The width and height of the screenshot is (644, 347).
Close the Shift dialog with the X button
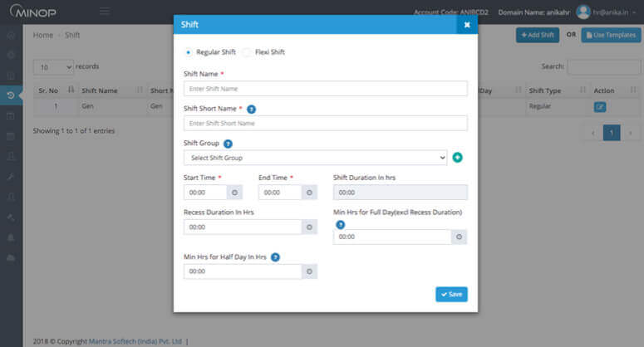point(467,25)
